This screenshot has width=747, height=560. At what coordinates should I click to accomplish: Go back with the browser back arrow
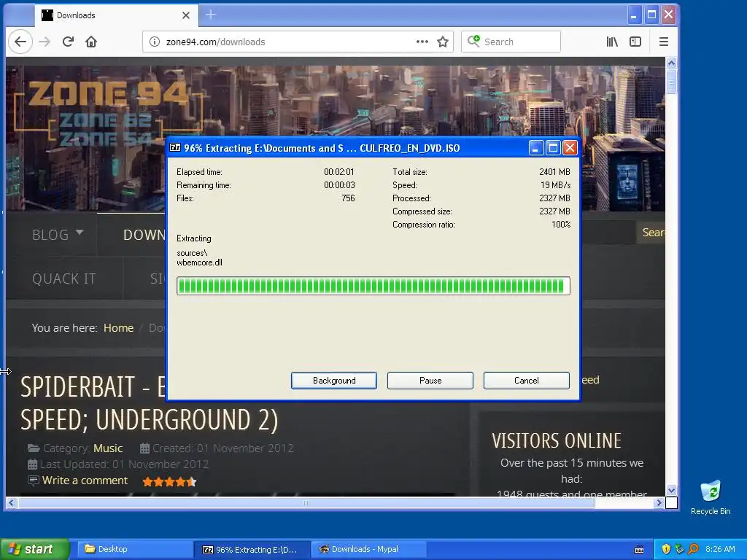(20, 42)
